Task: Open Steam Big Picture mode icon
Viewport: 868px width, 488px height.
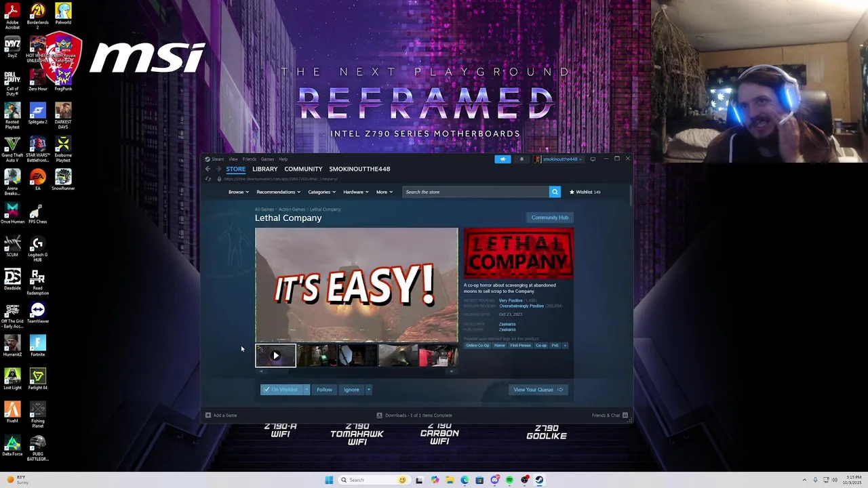Action: 593,159
